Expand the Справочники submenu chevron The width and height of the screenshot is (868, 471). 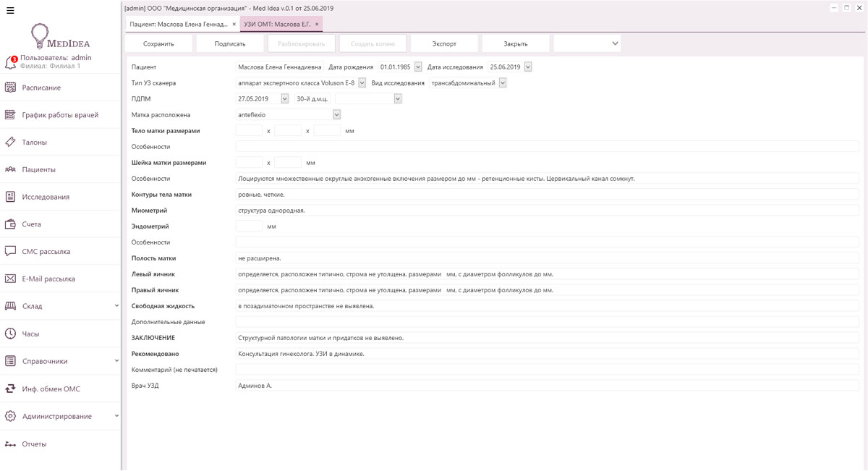pos(116,361)
